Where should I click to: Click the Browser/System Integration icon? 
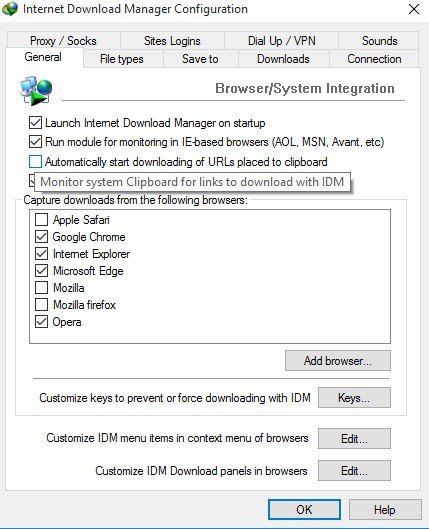click(36, 90)
